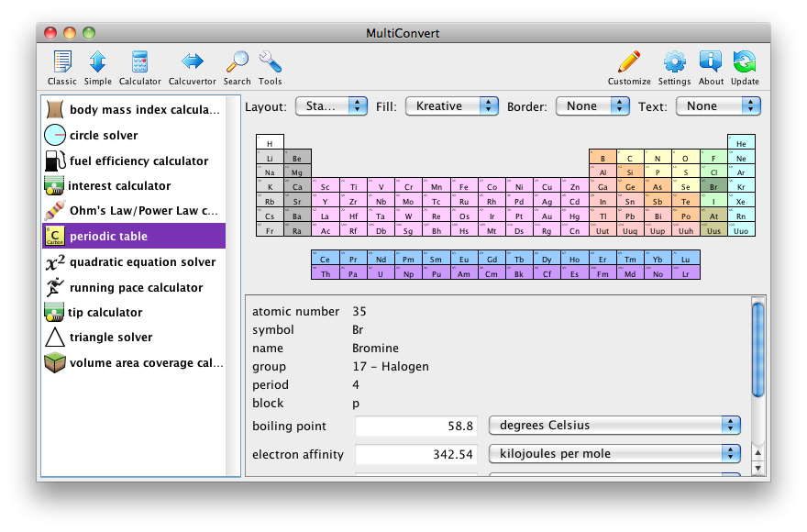807x532 pixels.
Task: Open the Text dropdown
Action: coord(718,106)
